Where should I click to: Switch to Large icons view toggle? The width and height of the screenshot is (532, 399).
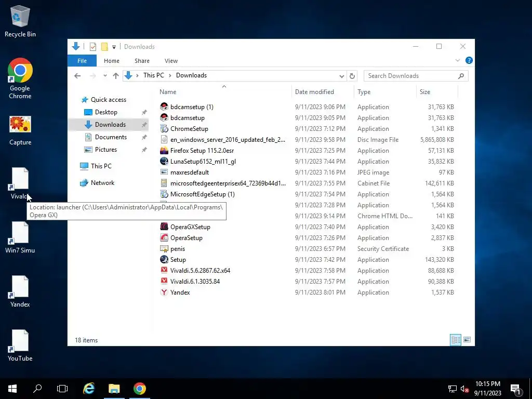pyautogui.click(x=467, y=340)
